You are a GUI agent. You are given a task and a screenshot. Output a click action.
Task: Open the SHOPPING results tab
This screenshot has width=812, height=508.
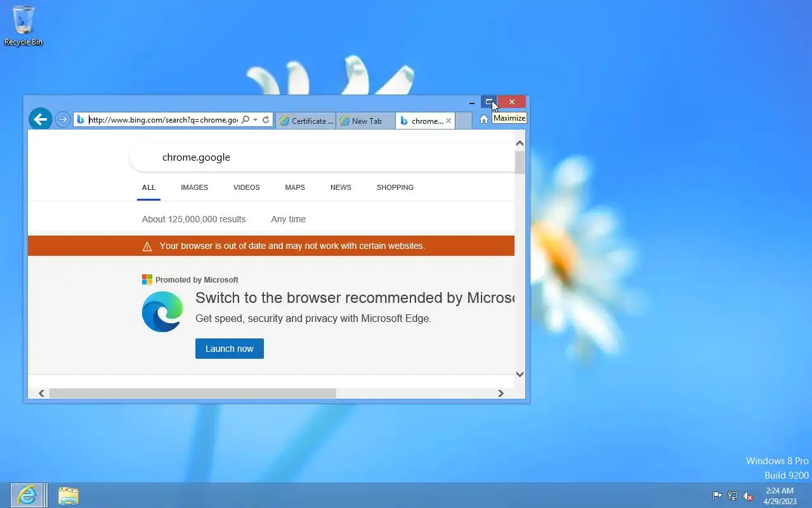(x=395, y=187)
